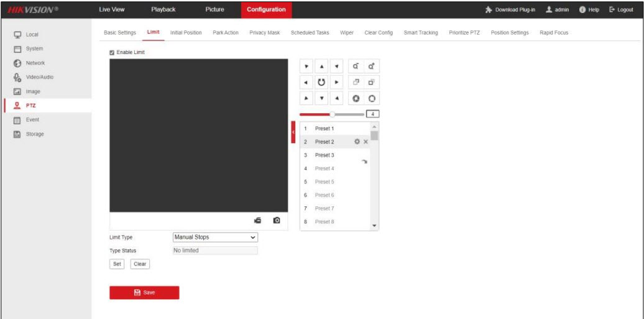Open the Playback menu
644x319 pixels.
(163, 9)
